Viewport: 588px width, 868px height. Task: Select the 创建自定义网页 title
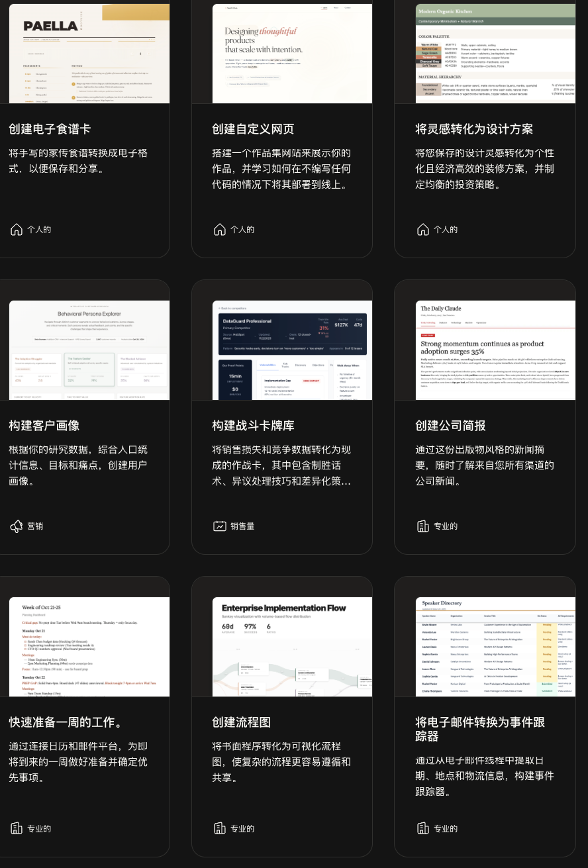click(x=253, y=129)
